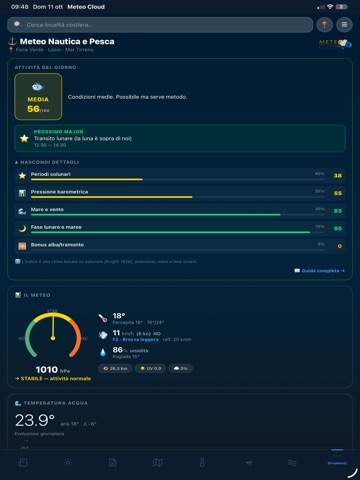Open the map icon tab in bottom bar

157,463
